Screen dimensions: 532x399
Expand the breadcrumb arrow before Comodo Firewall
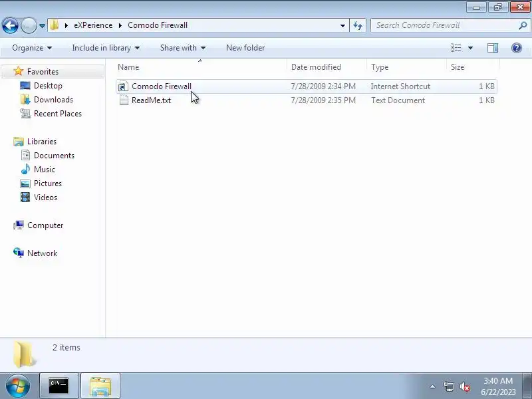pyautogui.click(x=120, y=25)
